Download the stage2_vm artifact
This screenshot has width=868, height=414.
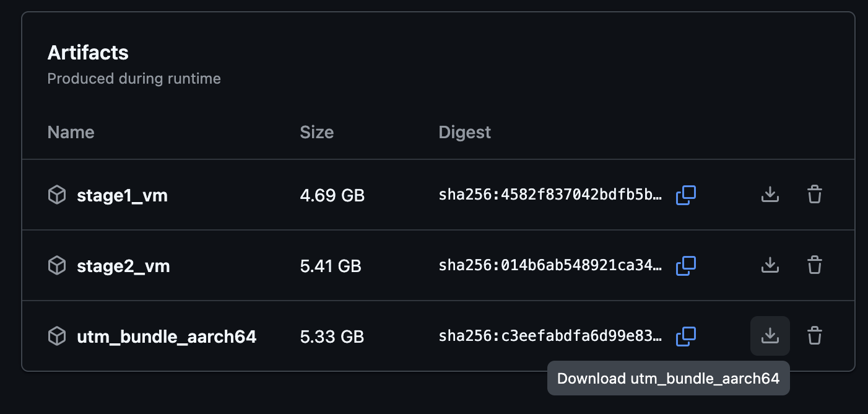coord(770,266)
